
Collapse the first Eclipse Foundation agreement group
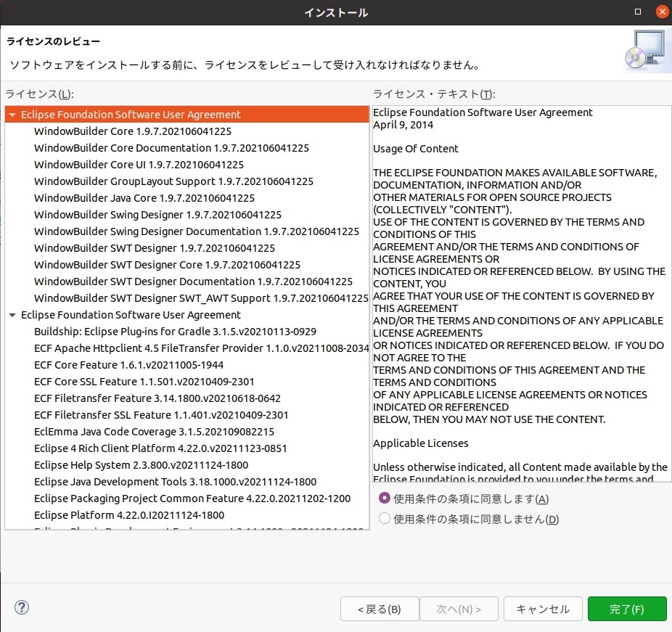[12, 115]
